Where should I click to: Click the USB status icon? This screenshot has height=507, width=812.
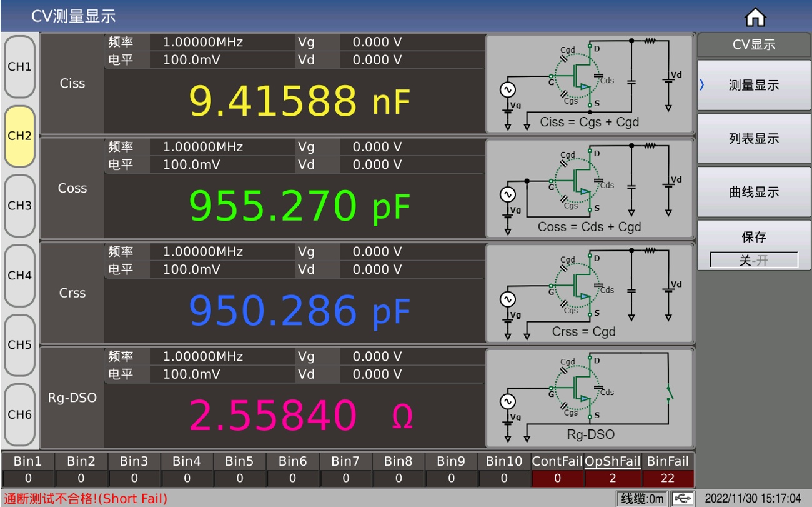(683, 498)
